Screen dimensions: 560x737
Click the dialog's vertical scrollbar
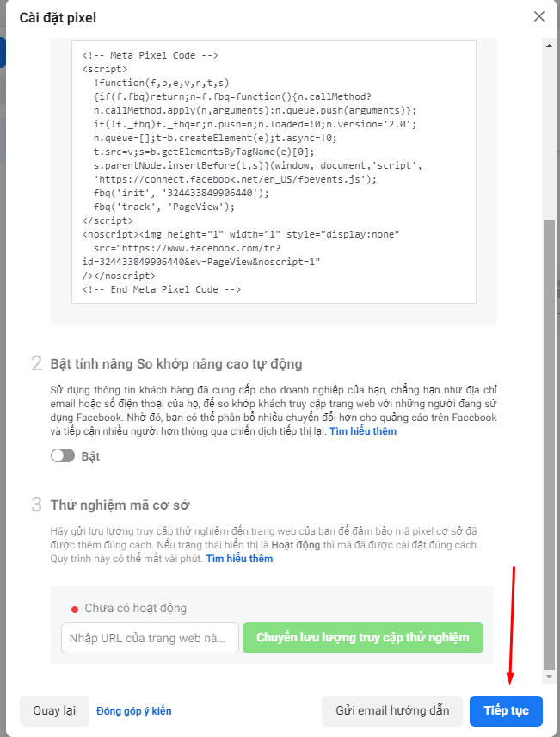[x=550, y=430]
